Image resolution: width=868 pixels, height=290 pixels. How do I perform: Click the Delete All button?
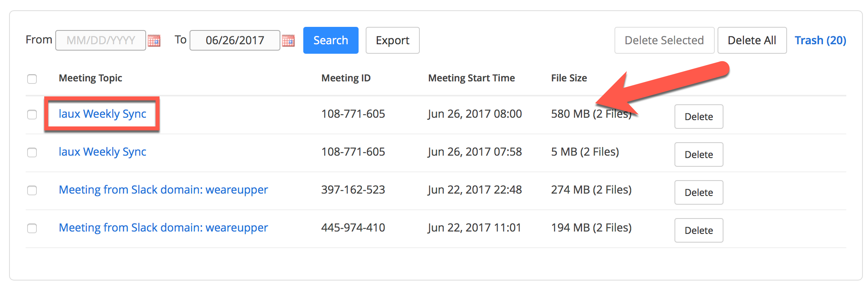click(x=752, y=40)
